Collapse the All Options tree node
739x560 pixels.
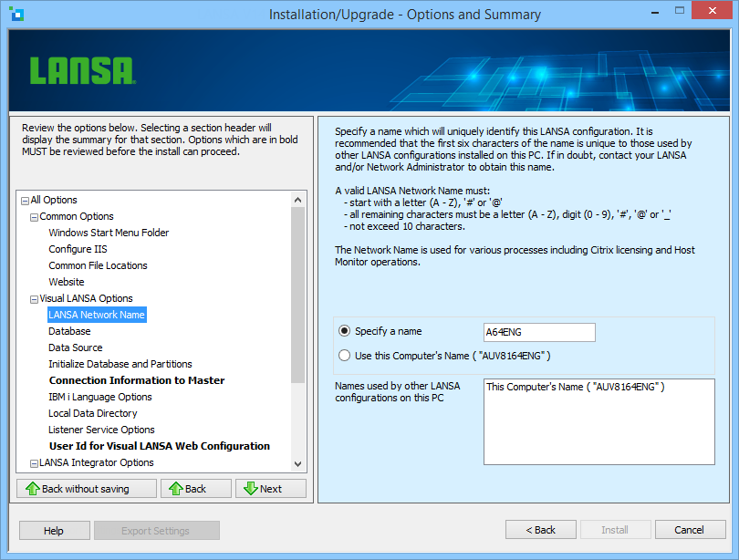pos(25,202)
